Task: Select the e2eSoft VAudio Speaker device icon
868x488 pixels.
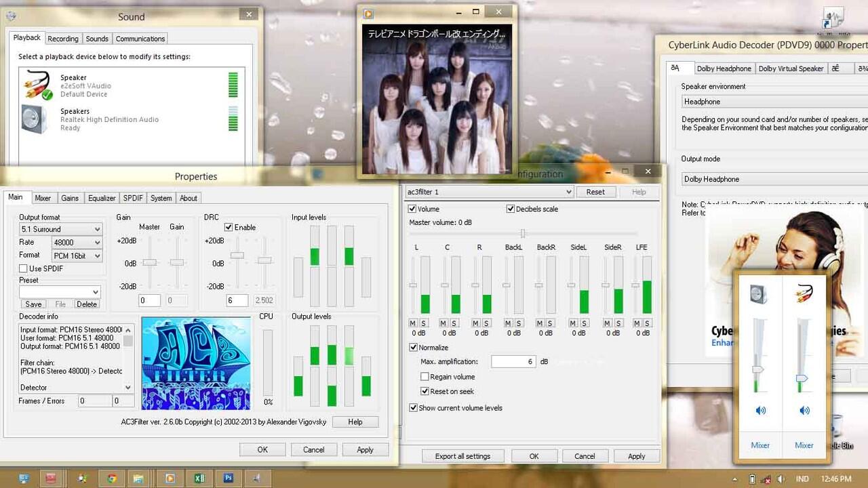Action: point(37,85)
